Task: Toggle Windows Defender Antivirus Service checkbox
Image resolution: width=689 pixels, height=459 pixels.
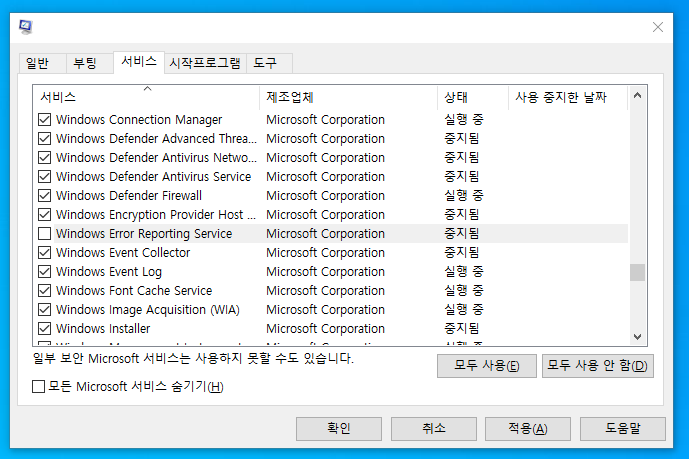Action: 44,177
